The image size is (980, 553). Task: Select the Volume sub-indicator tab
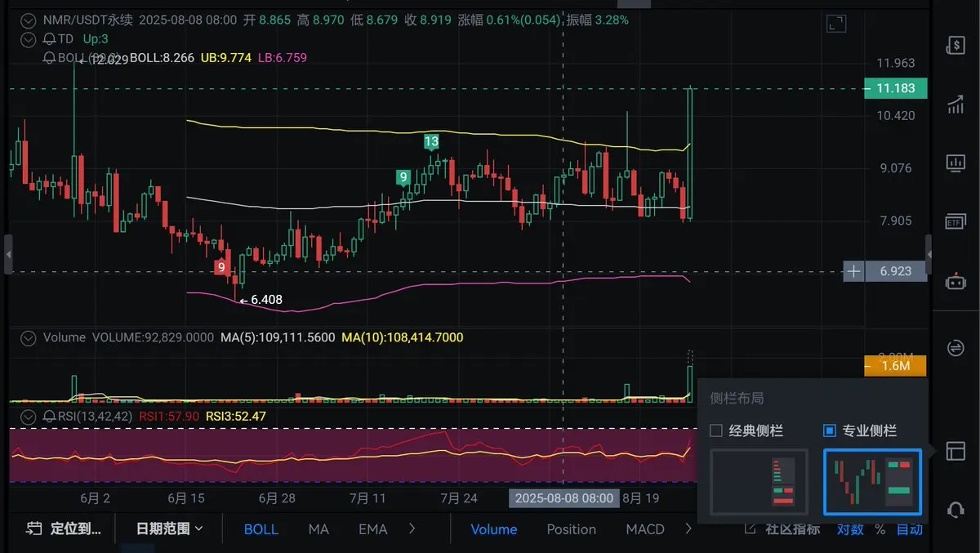coord(493,528)
